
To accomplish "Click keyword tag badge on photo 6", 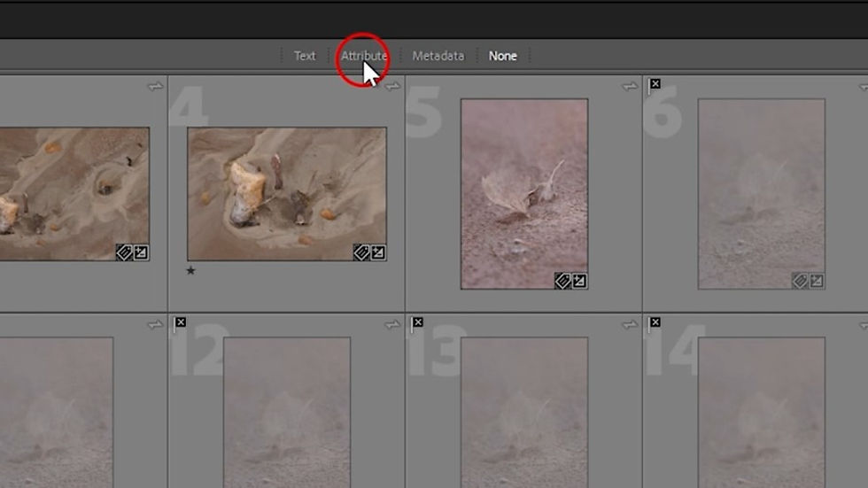I will 800,281.
